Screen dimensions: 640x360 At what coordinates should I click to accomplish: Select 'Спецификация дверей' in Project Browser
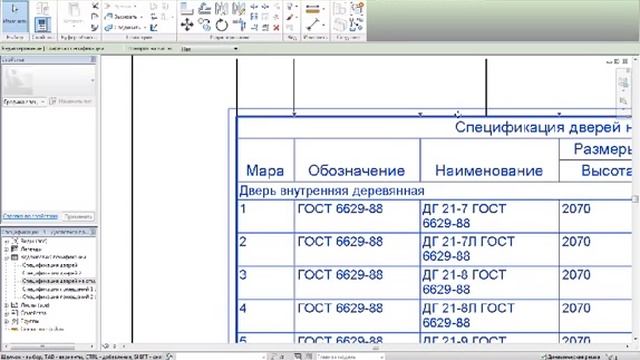pyautogui.click(x=49, y=265)
